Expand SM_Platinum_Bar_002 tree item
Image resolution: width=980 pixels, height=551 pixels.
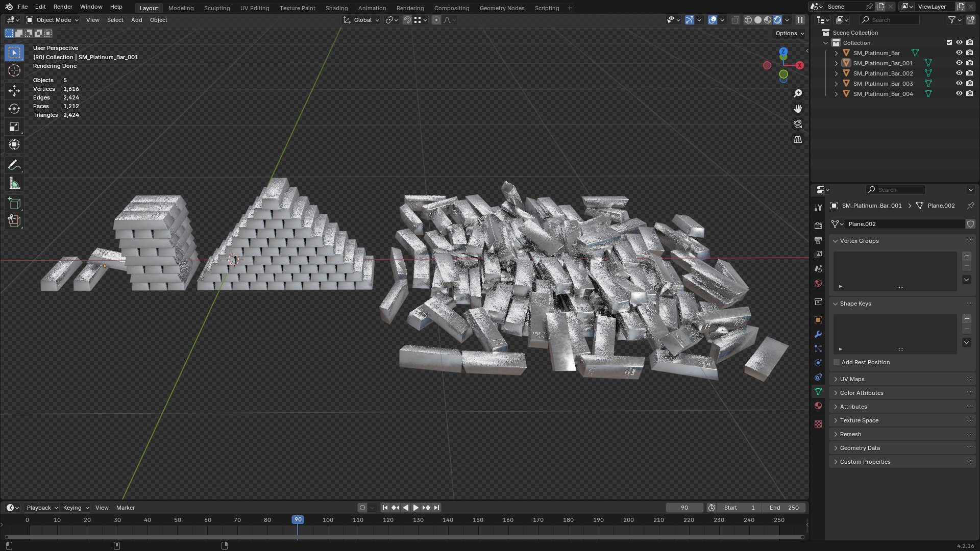click(x=836, y=73)
